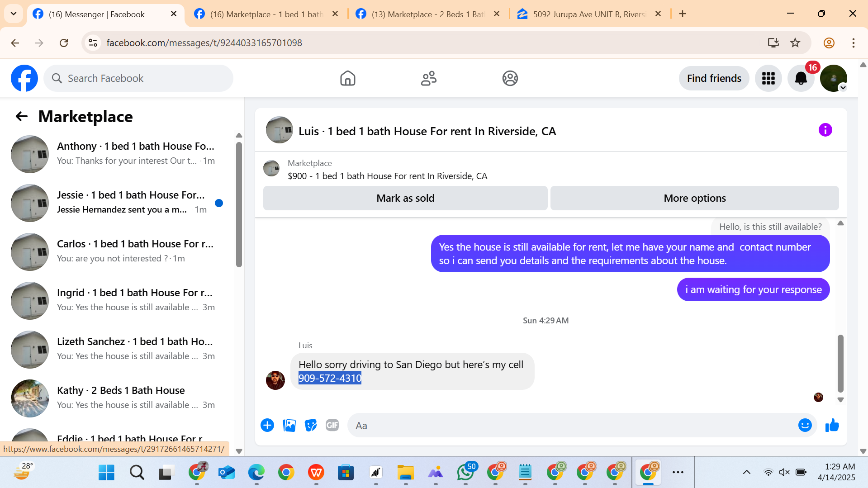Open phone number link 909-572-4310
Screen dimensions: 868x488
pyautogui.click(x=330, y=378)
